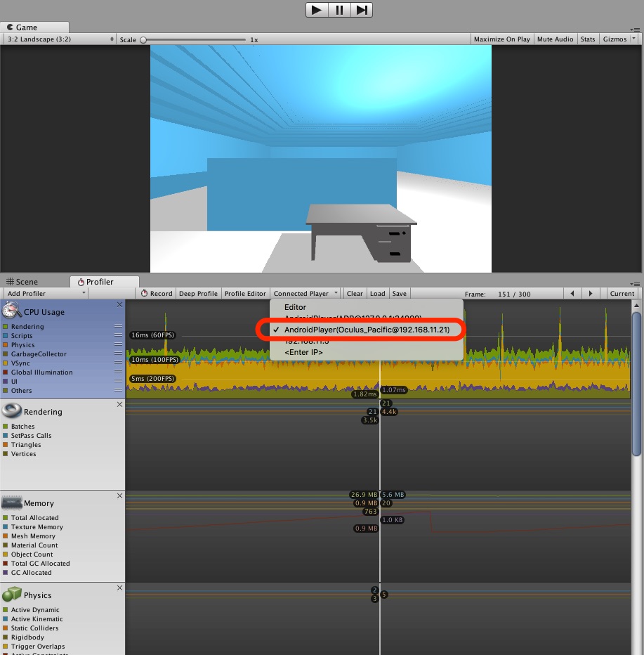Toggle the Record button in Profiler
The height and width of the screenshot is (655, 644).
[156, 294]
